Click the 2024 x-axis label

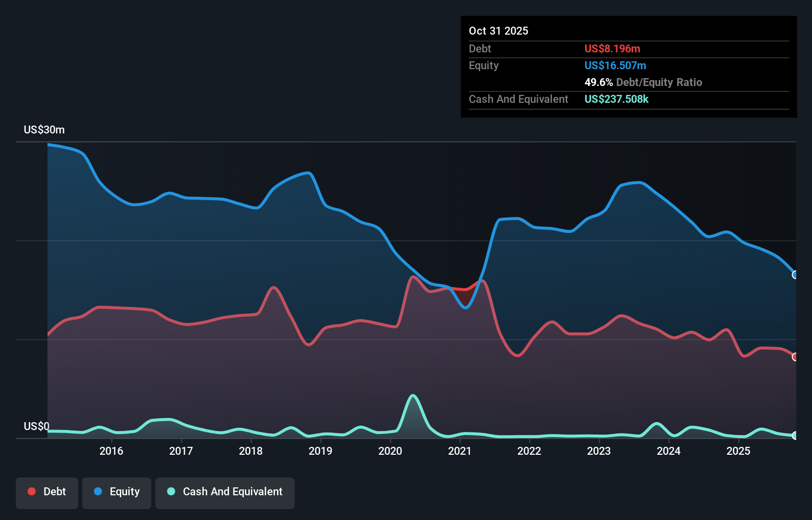[669, 451]
